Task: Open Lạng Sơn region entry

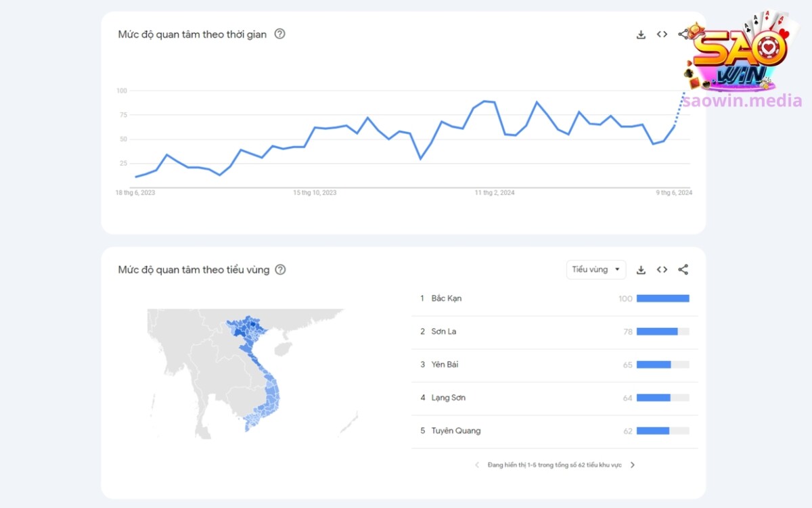Action: click(448, 398)
